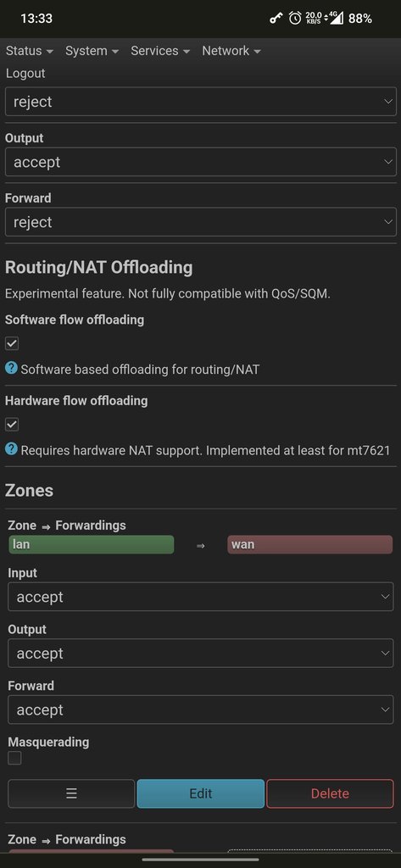Tap the VPN key icon in status bar
Image resolution: width=401 pixels, height=868 pixels.
(x=276, y=19)
